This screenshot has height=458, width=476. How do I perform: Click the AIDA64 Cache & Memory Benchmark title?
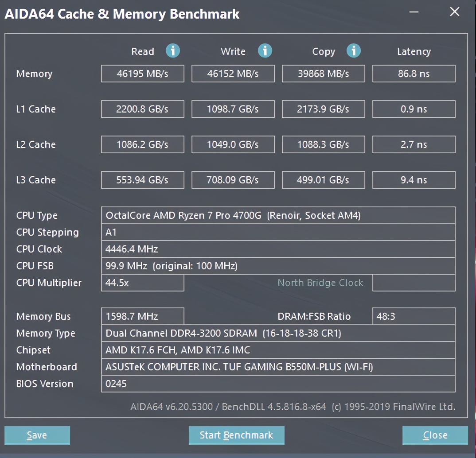tap(122, 14)
